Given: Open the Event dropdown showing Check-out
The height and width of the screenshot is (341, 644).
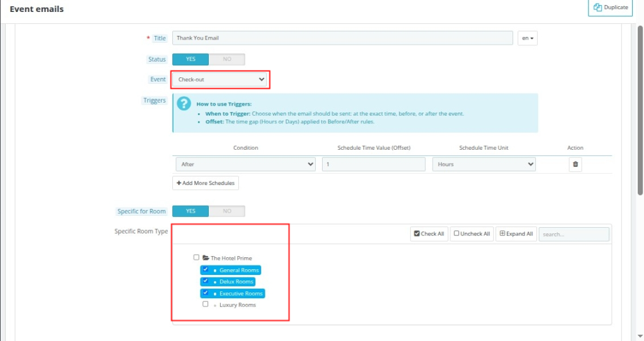Looking at the screenshot, I should (x=219, y=80).
